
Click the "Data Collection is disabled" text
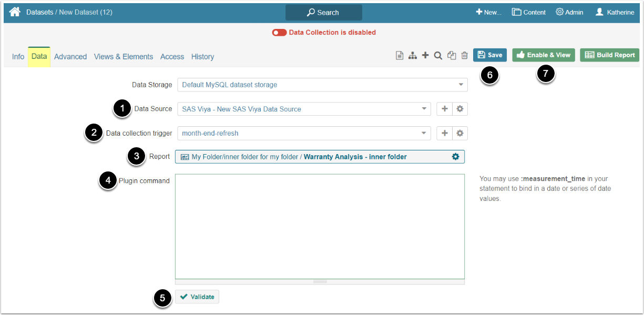pos(332,33)
